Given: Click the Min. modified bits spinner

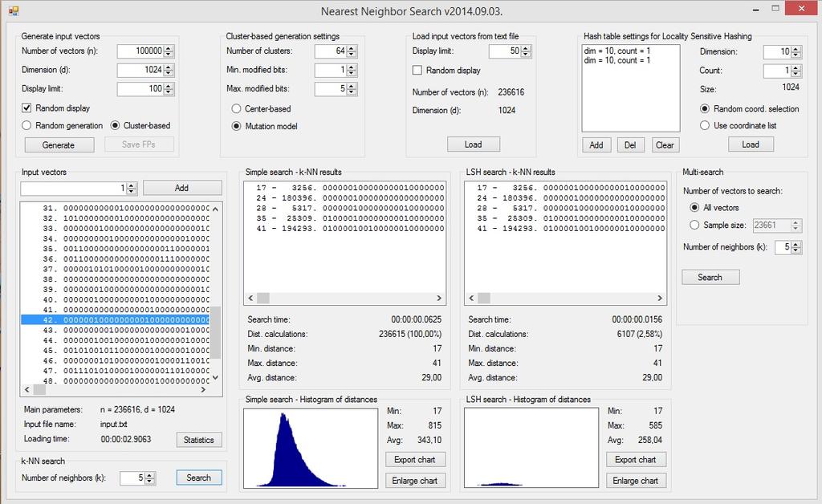Looking at the screenshot, I should click(x=352, y=70).
